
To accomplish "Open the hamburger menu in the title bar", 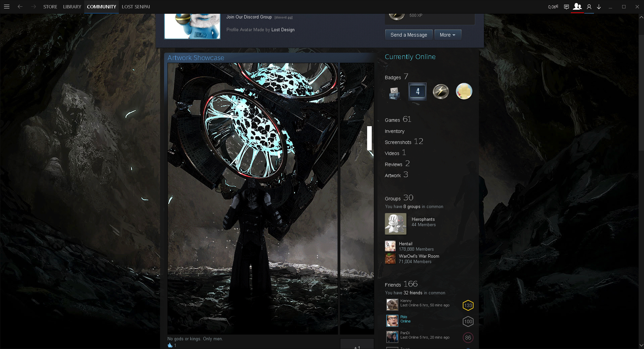I will point(7,7).
